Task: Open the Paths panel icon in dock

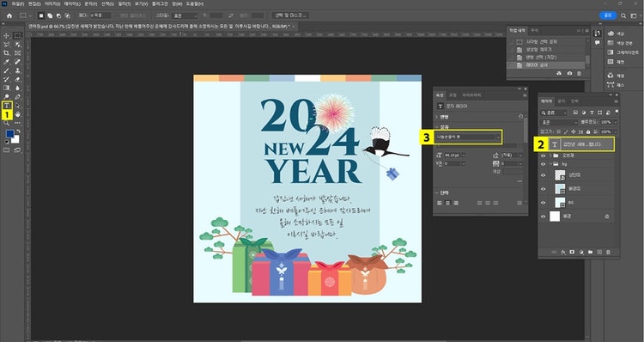Action: 611,85
